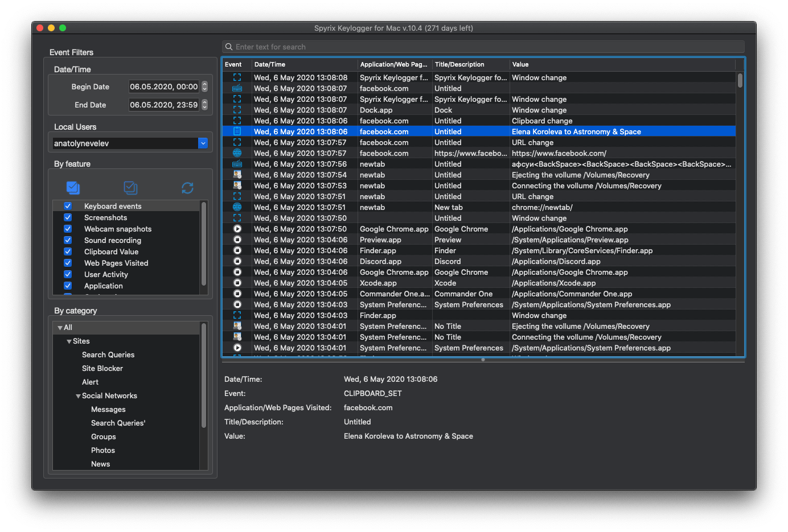This screenshot has width=788, height=532.
Task: Click the End Date stepper arrows
Action: pyautogui.click(x=205, y=105)
